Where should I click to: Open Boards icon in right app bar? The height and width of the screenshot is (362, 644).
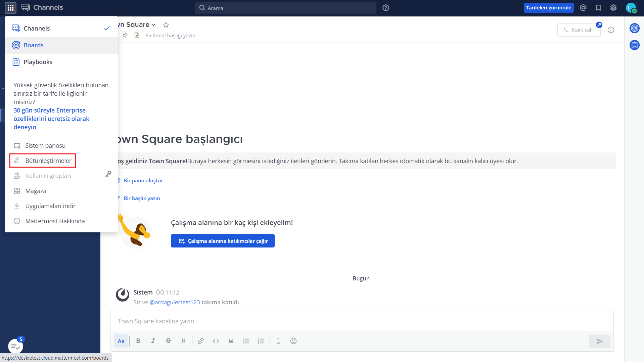click(634, 28)
